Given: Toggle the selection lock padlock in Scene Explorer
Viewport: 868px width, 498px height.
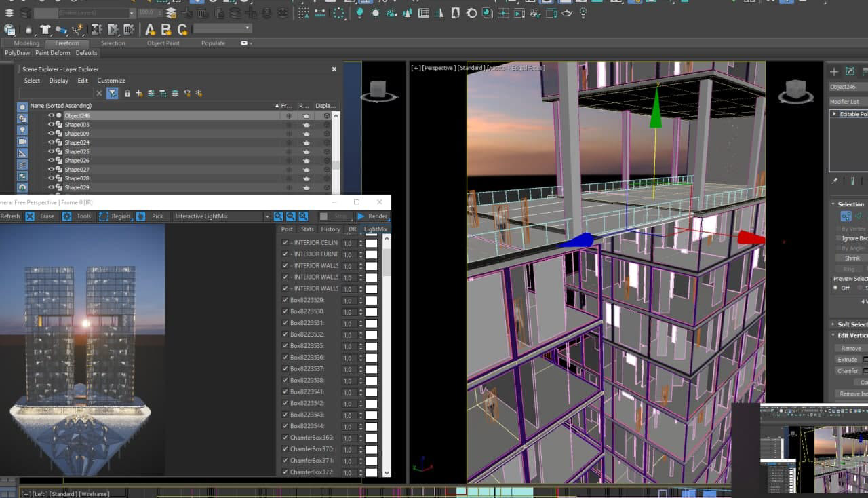Looking at the screenshot, I should pyautogui.click(x=127, y=94).
